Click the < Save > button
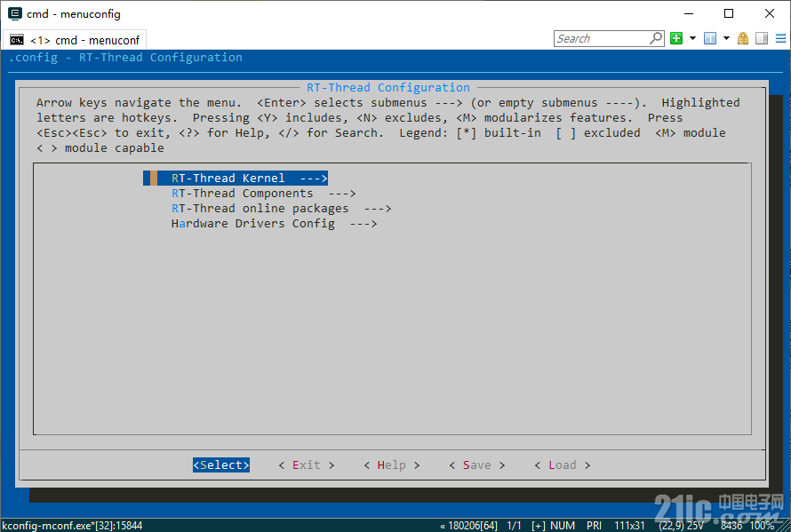This screenshot has width=791, height=532. (x=476, y=465)
